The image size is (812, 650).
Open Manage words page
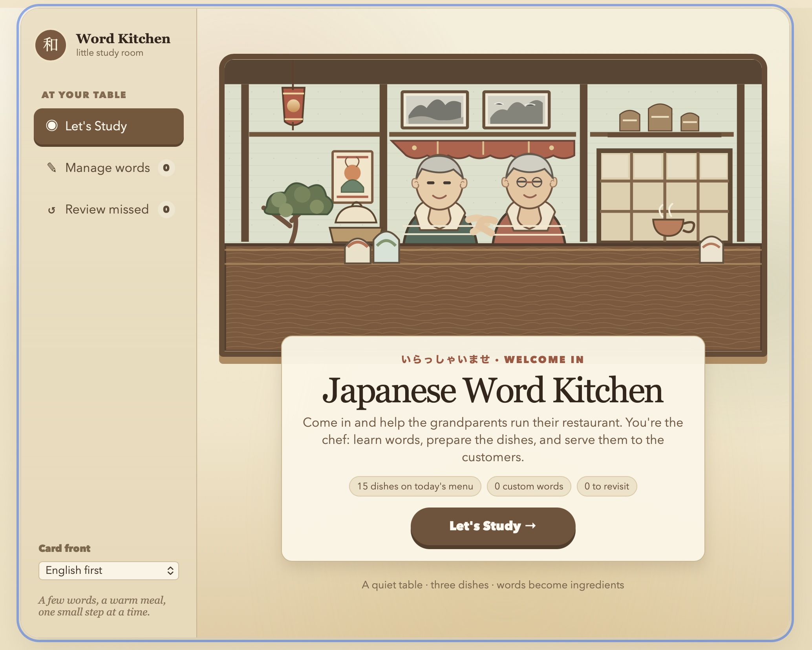(x=109, y=168)
